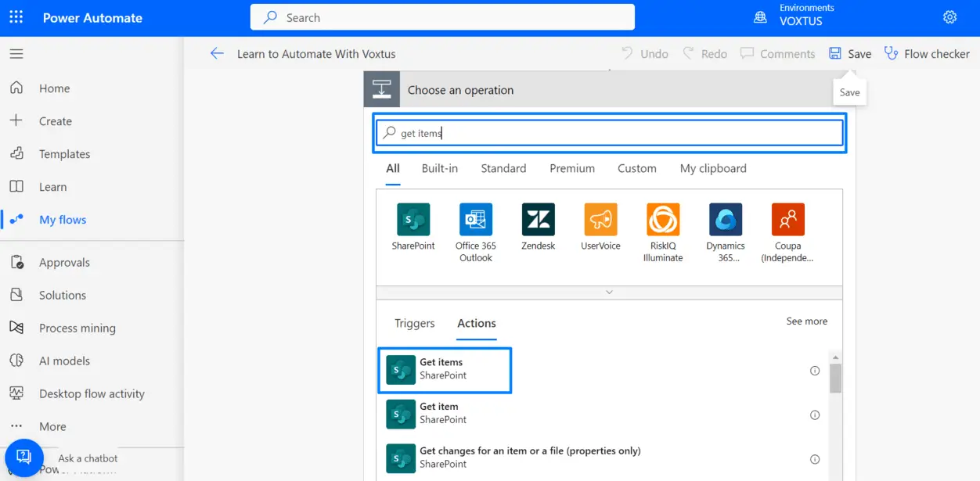Click the actions list scrollbar
980x481 pixels.
pos(835,378)
